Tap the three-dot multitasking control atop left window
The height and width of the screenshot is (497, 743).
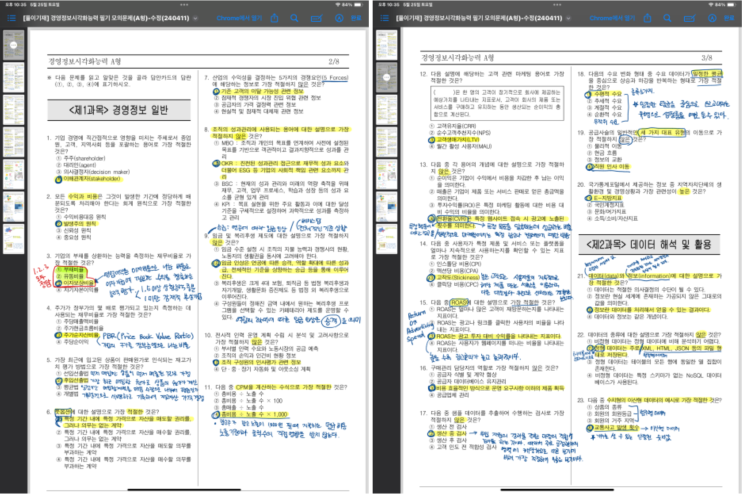coord(185,4)
